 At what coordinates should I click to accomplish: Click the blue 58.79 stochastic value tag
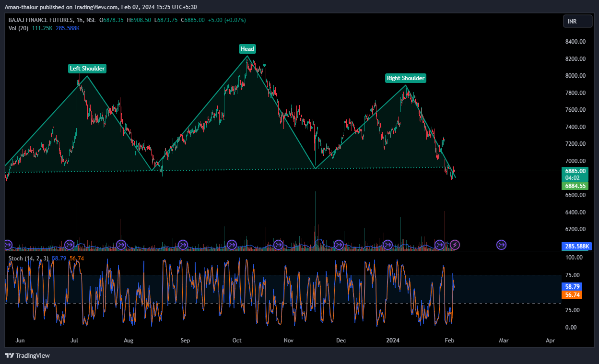(x=572, y=286)
